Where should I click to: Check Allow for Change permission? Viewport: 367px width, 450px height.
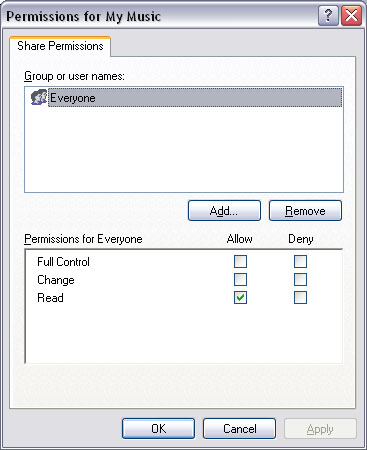[x=240, y=280]
